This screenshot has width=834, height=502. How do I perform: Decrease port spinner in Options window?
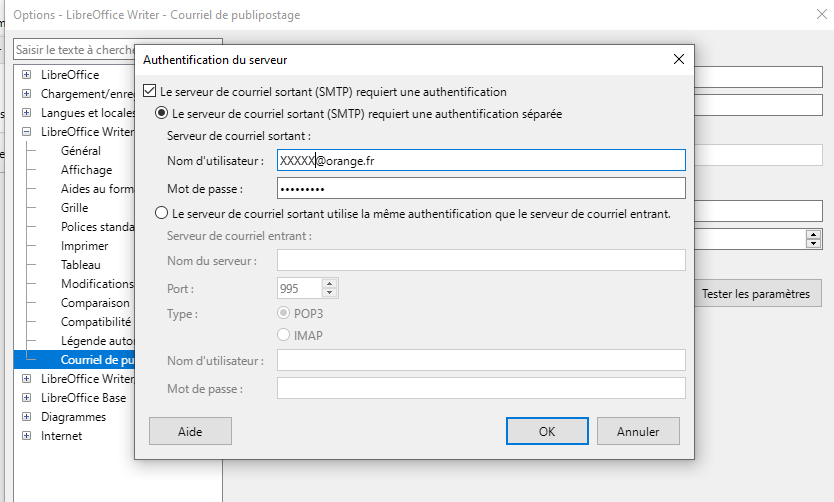813,244
